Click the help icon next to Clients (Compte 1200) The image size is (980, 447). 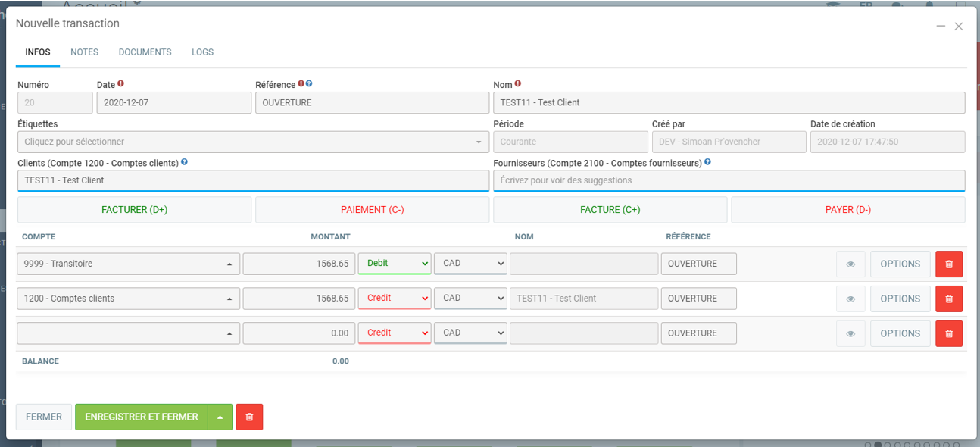pos(185,162)
